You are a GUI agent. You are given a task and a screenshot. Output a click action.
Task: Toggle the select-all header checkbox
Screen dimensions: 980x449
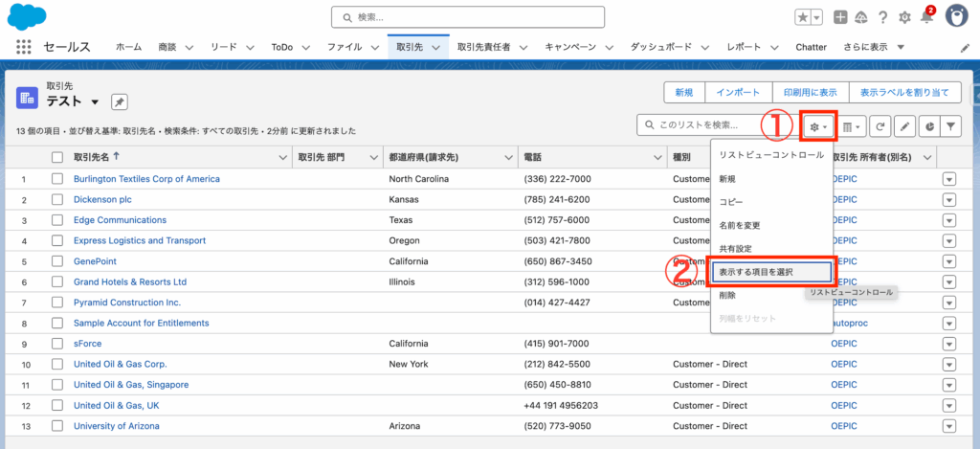point(57,158)
